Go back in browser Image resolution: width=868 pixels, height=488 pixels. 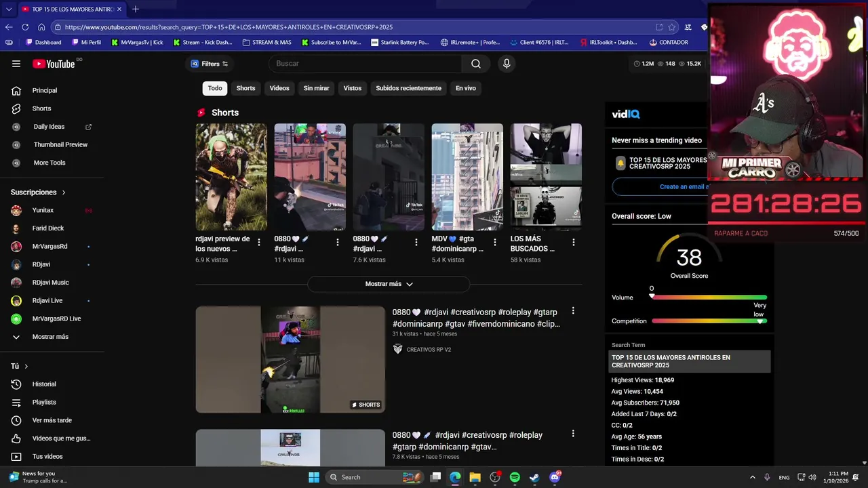[9, 27]
